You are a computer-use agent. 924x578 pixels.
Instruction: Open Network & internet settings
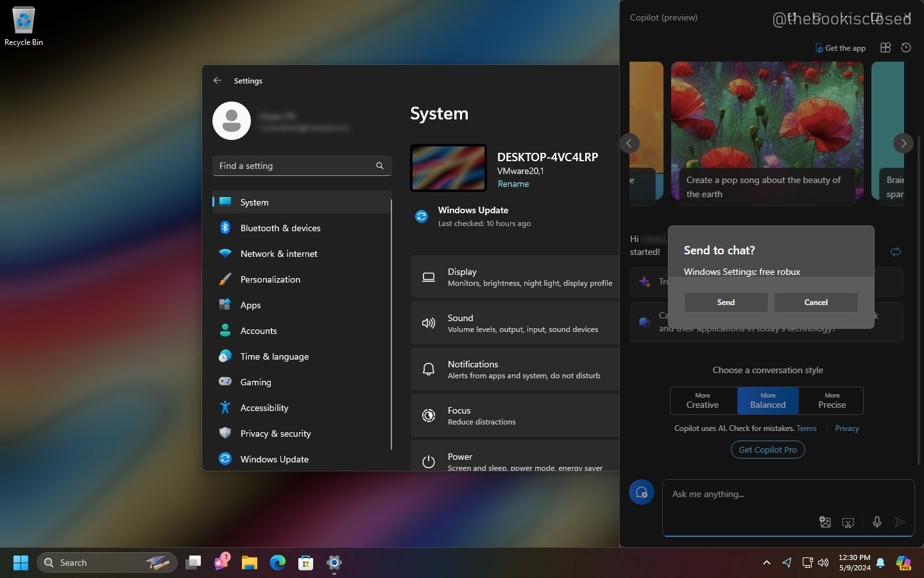tap(302, 254)
